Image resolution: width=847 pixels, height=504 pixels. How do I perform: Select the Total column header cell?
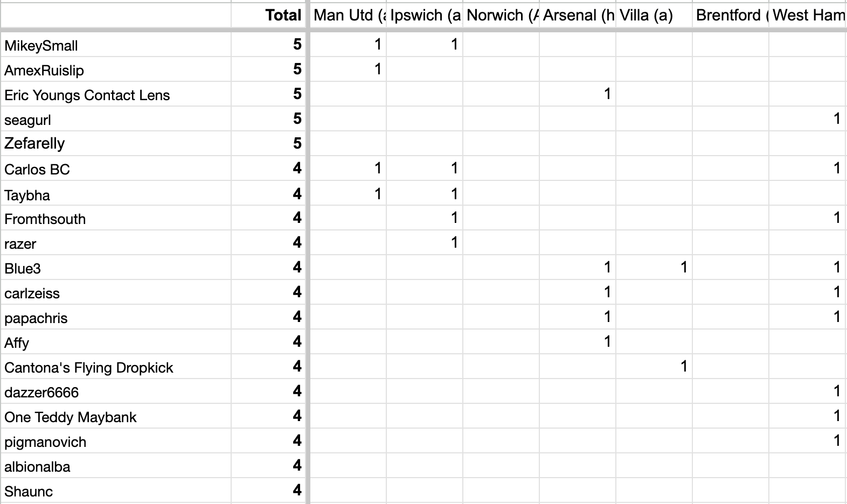point(268,15)
